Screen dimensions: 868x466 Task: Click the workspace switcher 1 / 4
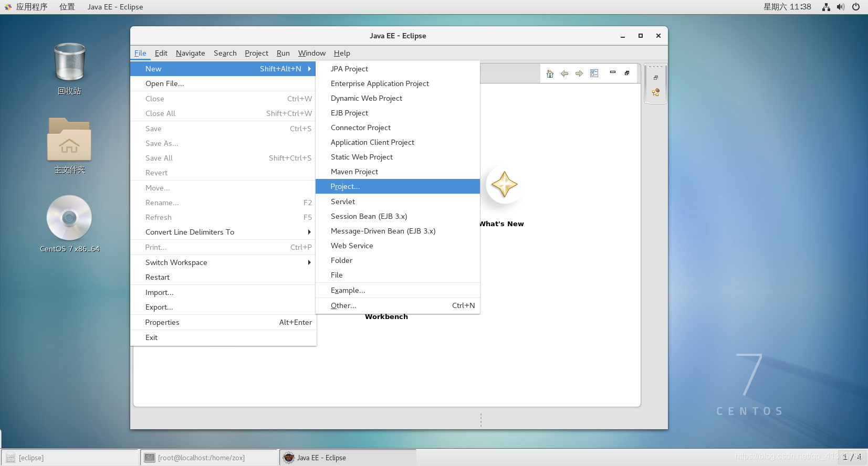click(852, 457)
